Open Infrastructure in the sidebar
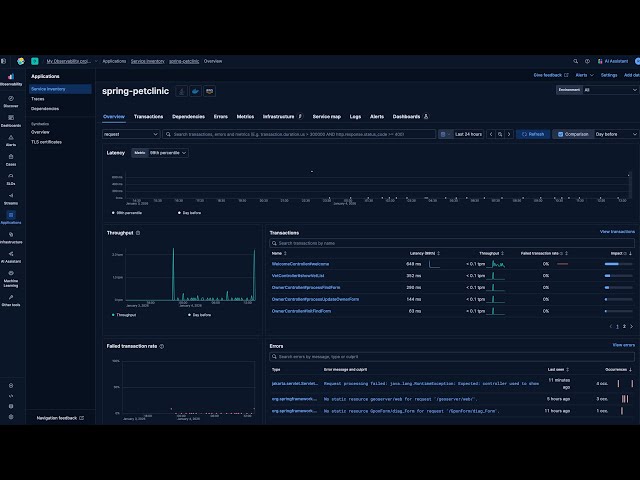Screen dimensions: 640x480 [x=11, y=238]
